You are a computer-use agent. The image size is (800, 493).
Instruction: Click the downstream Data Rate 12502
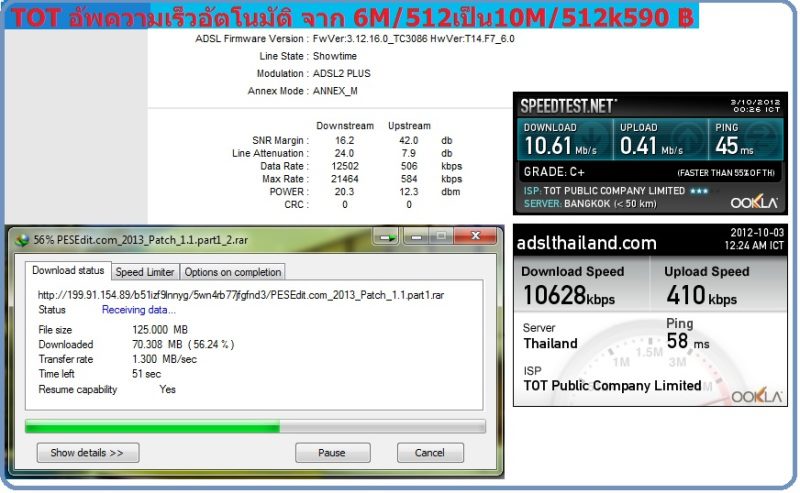[x=345, y=166]
